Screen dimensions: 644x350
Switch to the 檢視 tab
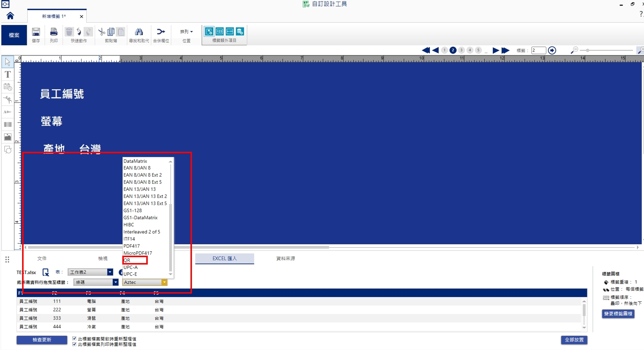pos(103,258)
